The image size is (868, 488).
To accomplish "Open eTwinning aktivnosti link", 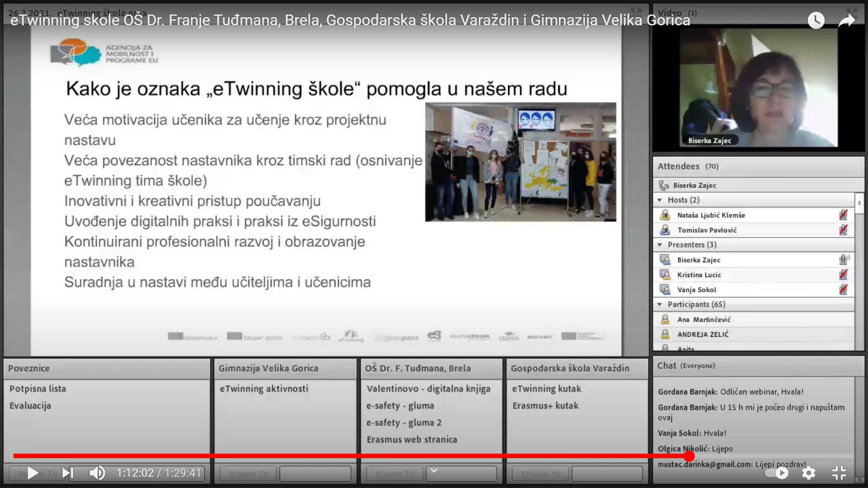I will 264,389.
